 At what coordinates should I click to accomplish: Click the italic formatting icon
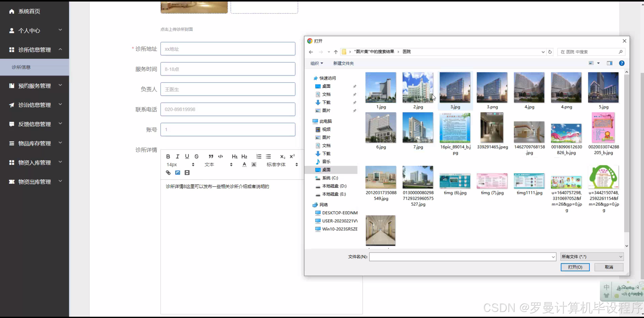[177, 157]
